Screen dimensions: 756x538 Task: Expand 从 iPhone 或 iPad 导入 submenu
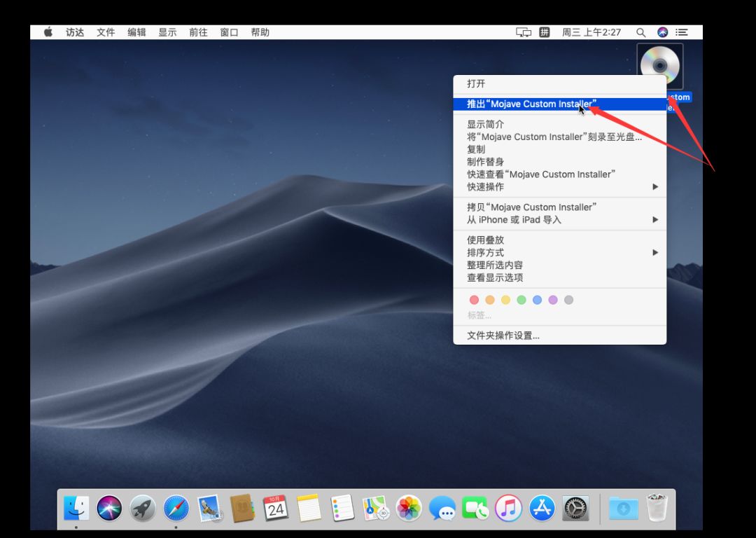tap(560, 219)
